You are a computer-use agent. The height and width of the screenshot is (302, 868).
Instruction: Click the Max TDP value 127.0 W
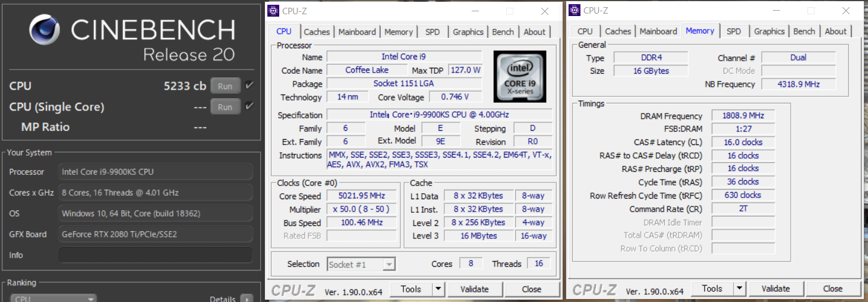click(x=465, y=70)
